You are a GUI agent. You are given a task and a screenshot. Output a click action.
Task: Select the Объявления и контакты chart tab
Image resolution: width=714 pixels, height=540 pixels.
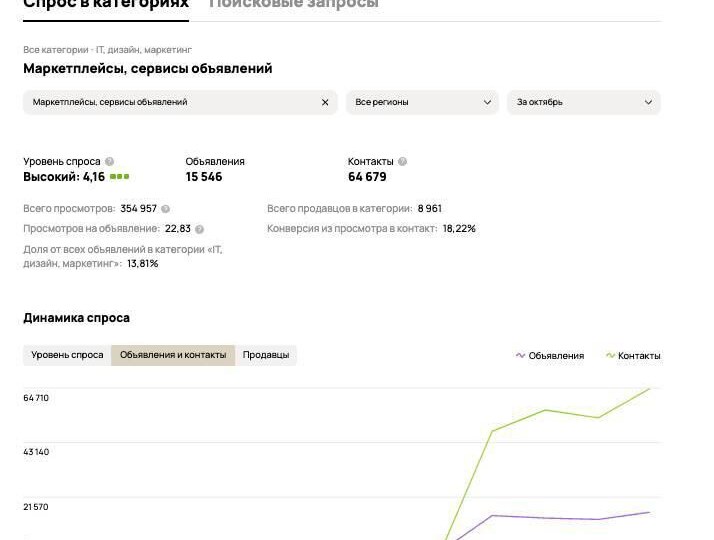[173, 355]
